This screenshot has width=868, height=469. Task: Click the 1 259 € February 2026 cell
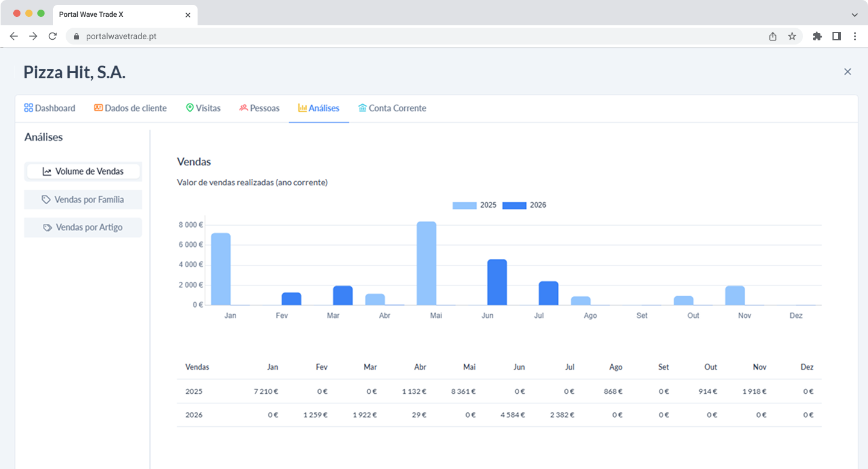315,415
